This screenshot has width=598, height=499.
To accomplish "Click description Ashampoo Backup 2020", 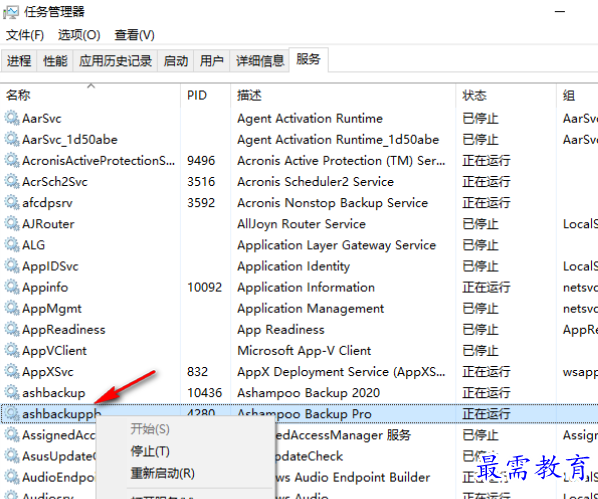I will tap(309, 393).
